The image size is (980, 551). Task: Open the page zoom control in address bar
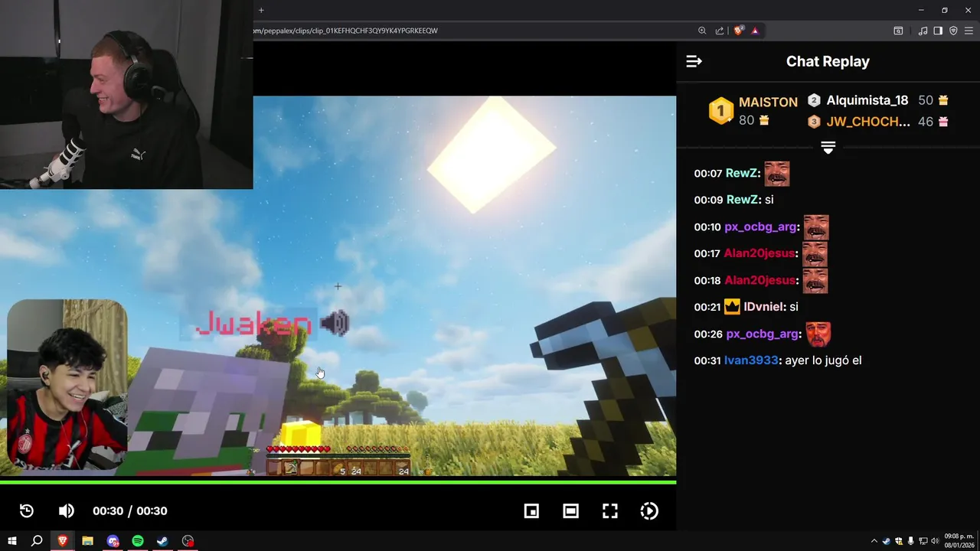(x=702, y=31)
